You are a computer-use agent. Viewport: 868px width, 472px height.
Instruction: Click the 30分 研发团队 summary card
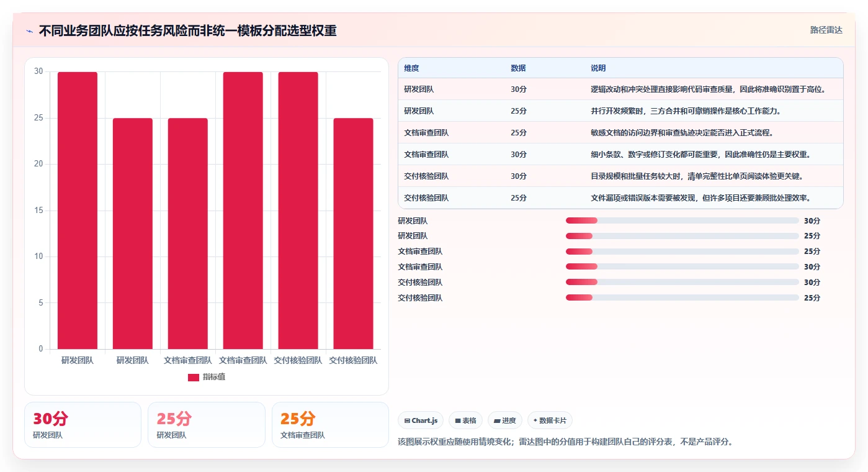click(83, 425)
